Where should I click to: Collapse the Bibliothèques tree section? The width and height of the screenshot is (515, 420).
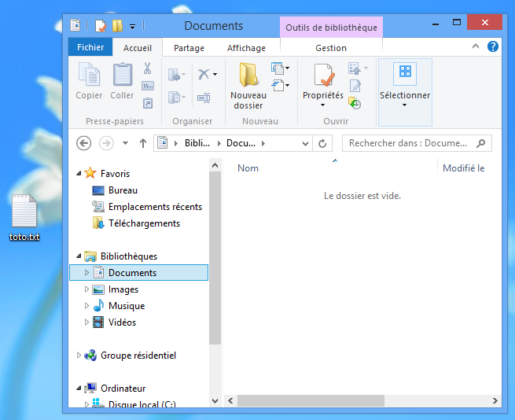tap(79, 256)
